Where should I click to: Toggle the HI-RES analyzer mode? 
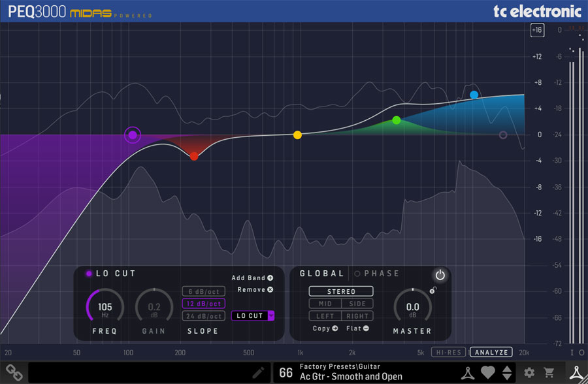coord(448,352)
